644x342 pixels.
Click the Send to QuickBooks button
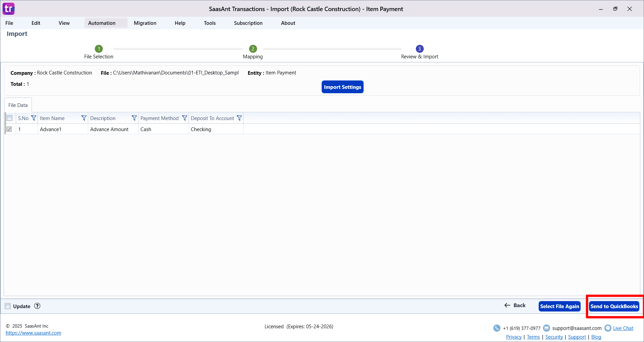click(614, 306)
